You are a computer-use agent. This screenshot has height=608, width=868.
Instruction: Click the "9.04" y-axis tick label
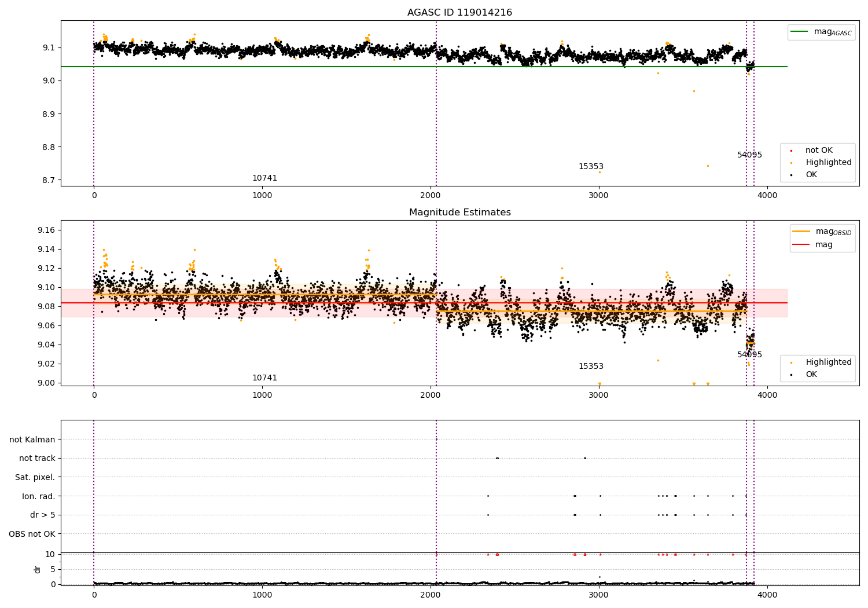point(46,345)
